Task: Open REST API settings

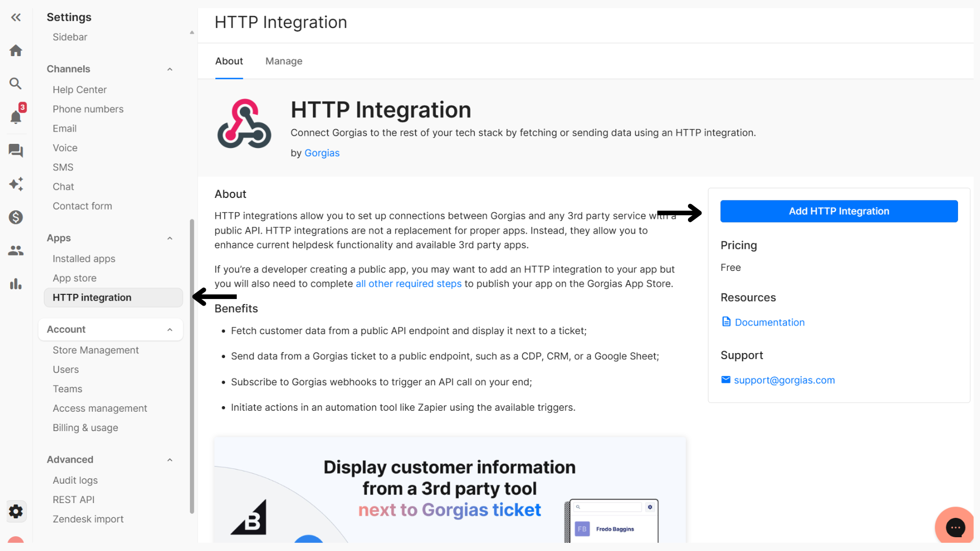Action: tap(73, 499)
